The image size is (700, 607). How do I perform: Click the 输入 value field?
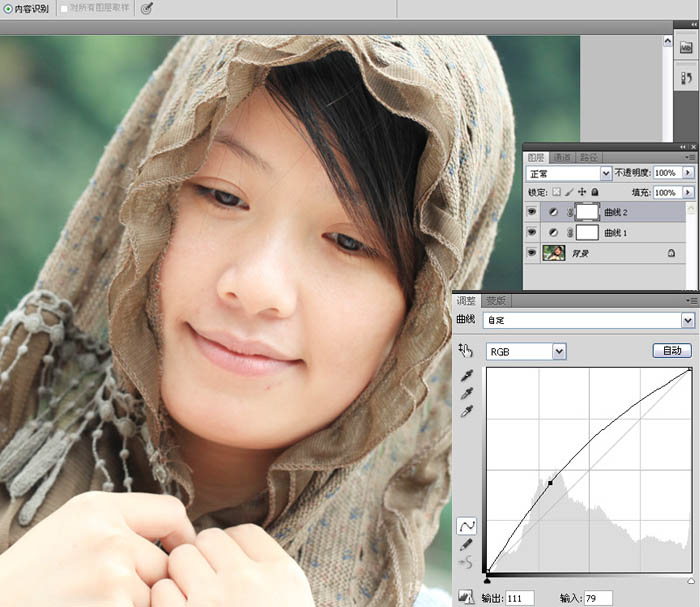click(598, 598)
